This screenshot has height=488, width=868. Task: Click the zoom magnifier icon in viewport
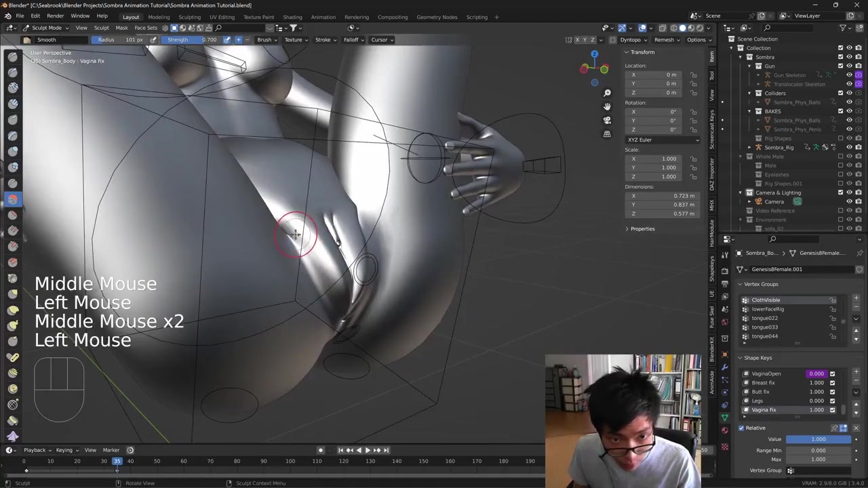click(x=607, y=93)
